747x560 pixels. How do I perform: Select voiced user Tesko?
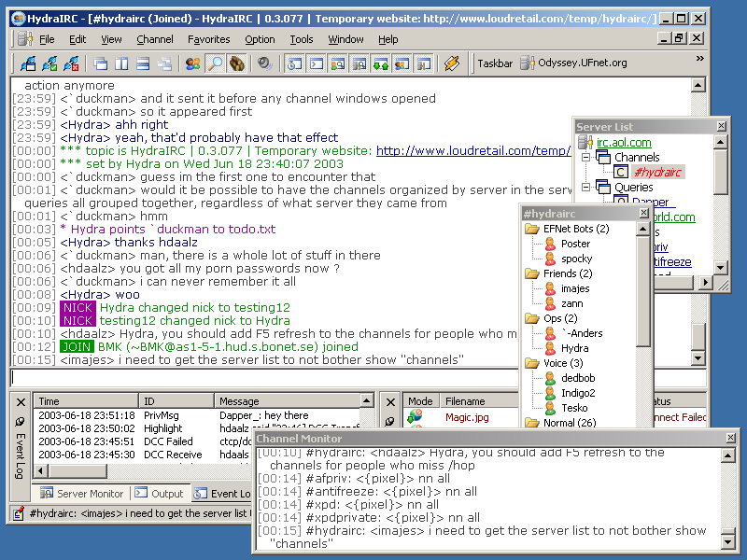574,408
